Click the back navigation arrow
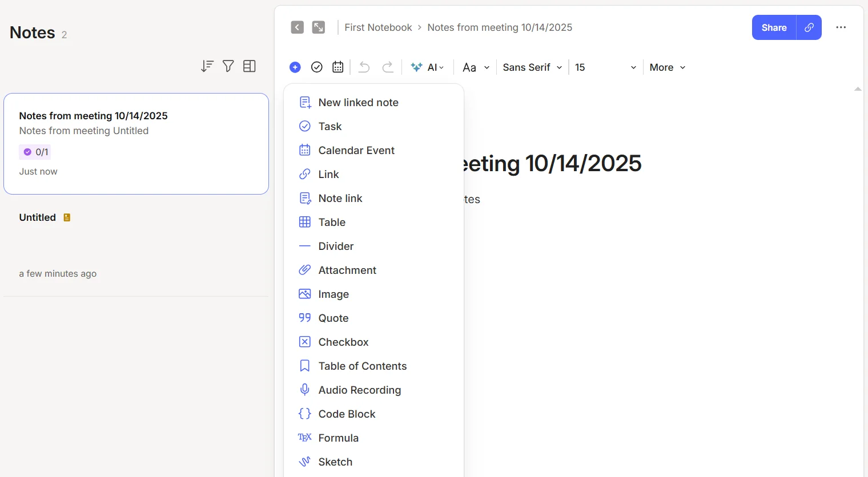The width and height of the screenshot is (868, 477). pos(297,27)
